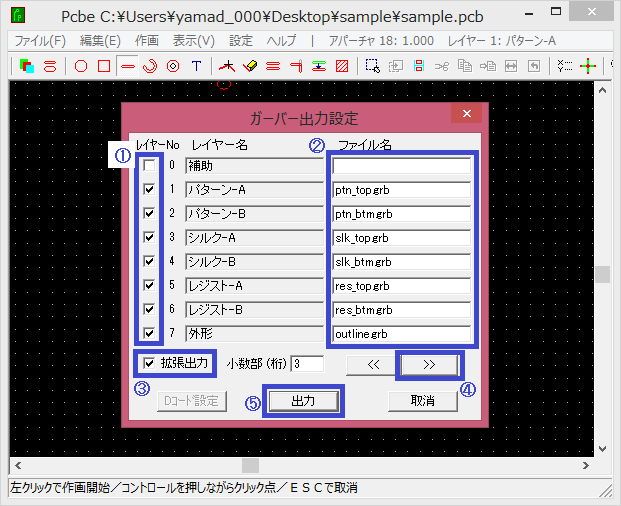Click the アパーチャ 18: 1.000 menu bar label
Image resolution: width=621 pixels, height=506 pixels.
381,41
